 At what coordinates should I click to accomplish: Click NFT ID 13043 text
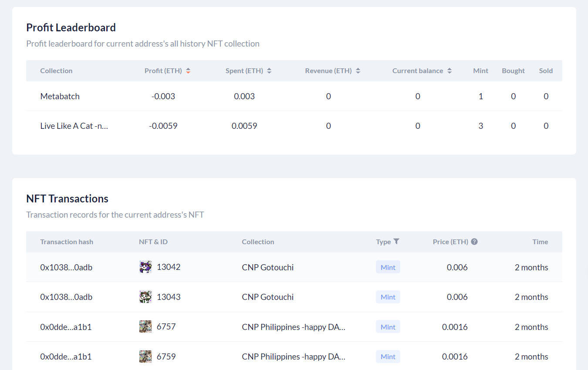(x=169, y=297)
